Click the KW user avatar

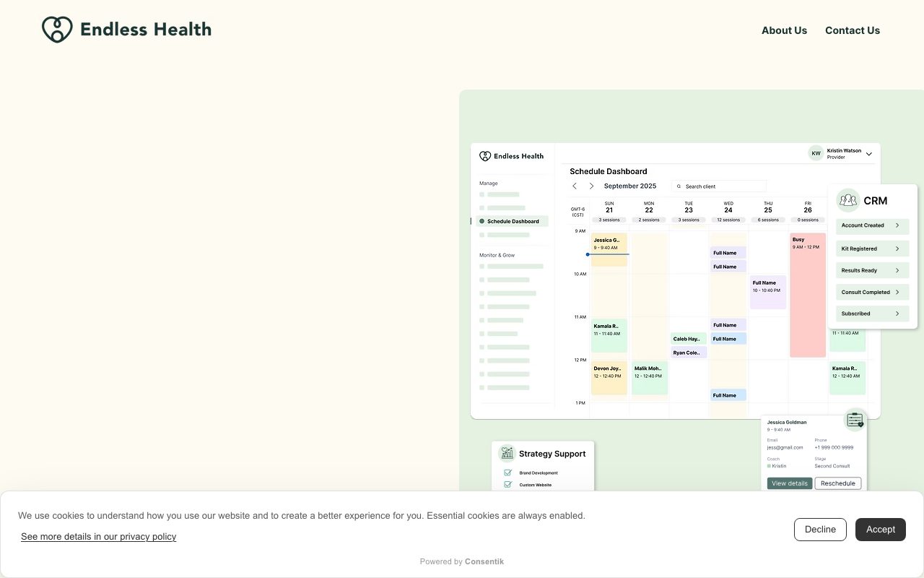click(816, 153)
